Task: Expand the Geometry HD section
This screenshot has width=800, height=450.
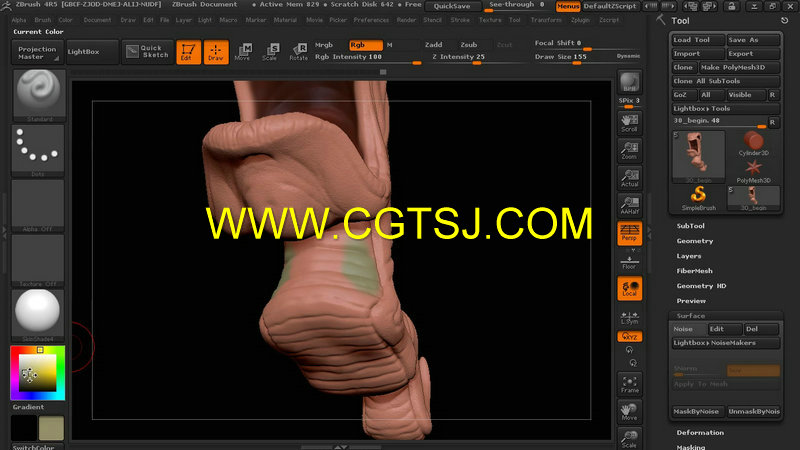Action: [701, 286]
